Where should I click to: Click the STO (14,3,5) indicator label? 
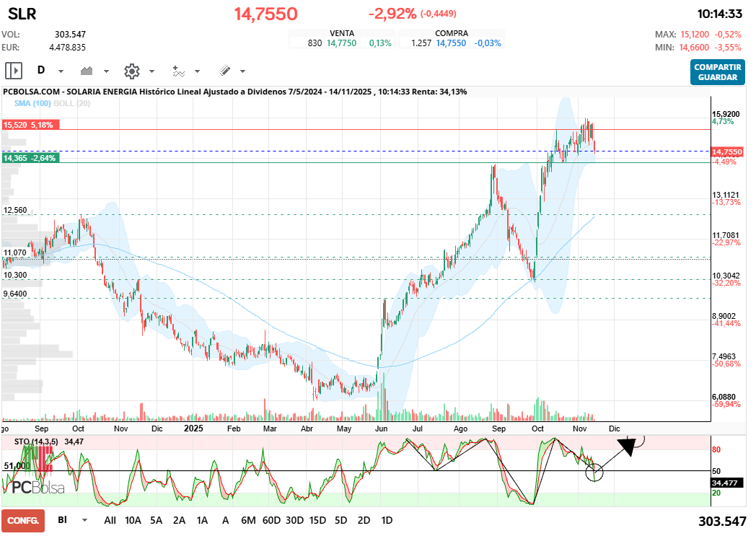click(36, 441)
